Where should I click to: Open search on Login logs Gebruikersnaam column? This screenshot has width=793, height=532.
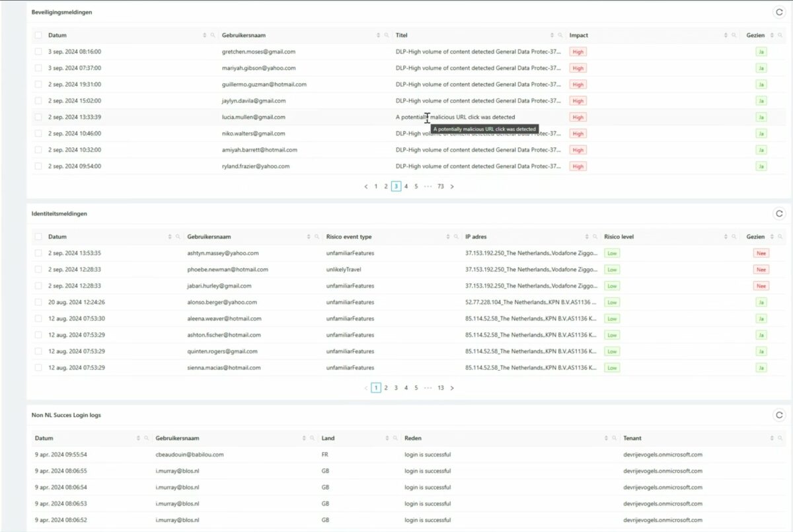pyautogui.click(x=312, y=438)
